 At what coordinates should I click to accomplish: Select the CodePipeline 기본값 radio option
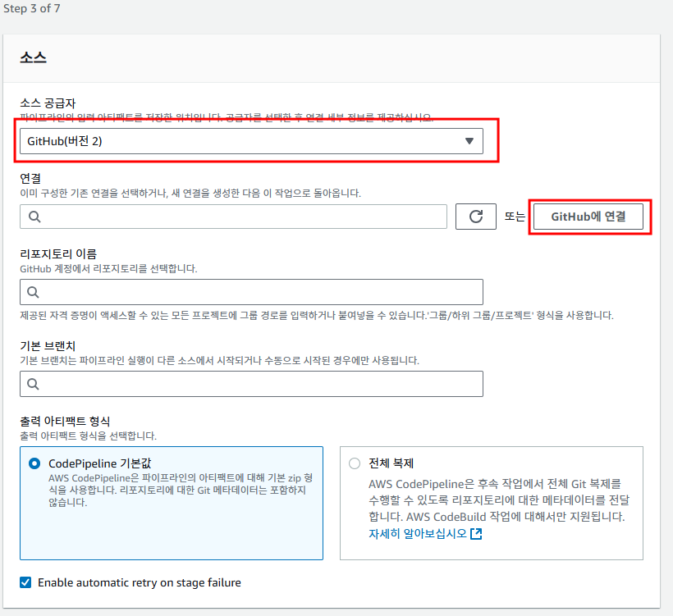pyautogui.click(x=34, y=463)
